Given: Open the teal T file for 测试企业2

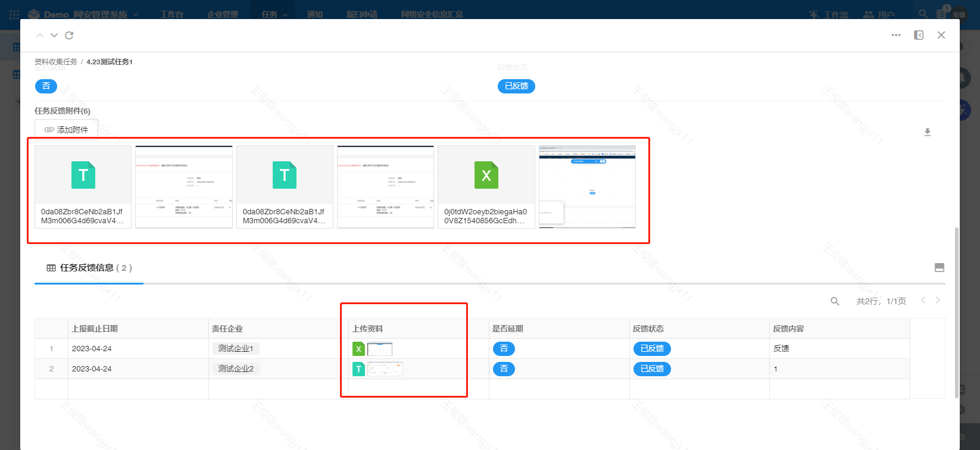Looking at the screenshot, I should click(358, 369).
